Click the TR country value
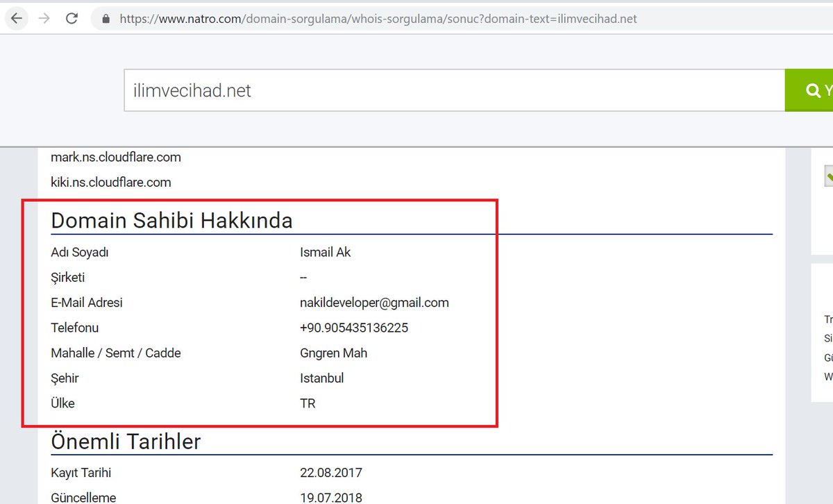This screenshot has width=833, height=504. click(x=308, y=403)
